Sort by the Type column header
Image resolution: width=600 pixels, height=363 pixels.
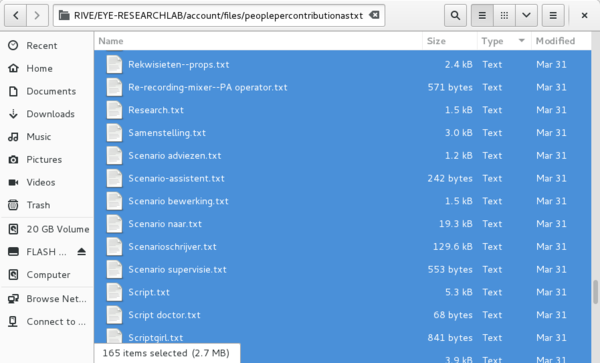coord(504,41)
